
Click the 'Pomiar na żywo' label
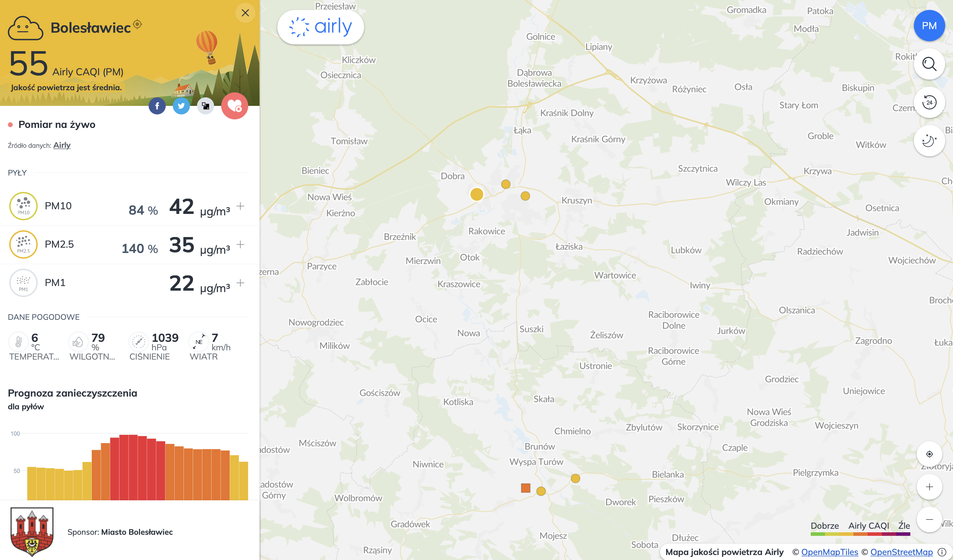pos(57,125)
